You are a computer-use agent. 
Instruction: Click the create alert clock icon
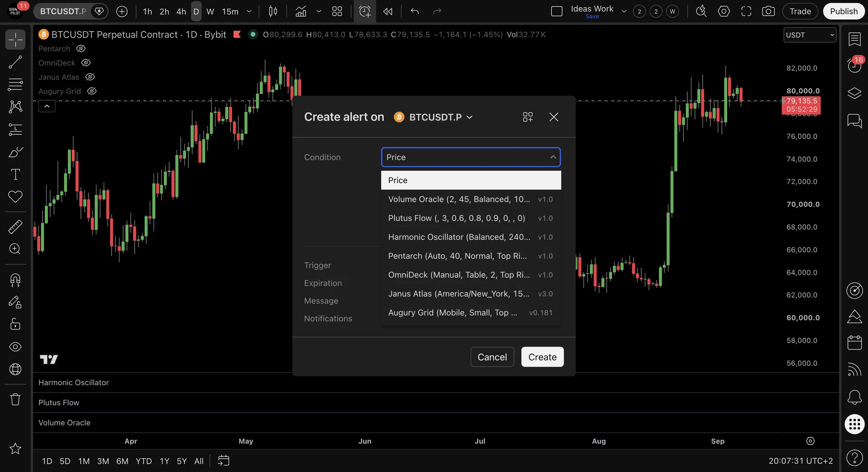coord(365,12)
